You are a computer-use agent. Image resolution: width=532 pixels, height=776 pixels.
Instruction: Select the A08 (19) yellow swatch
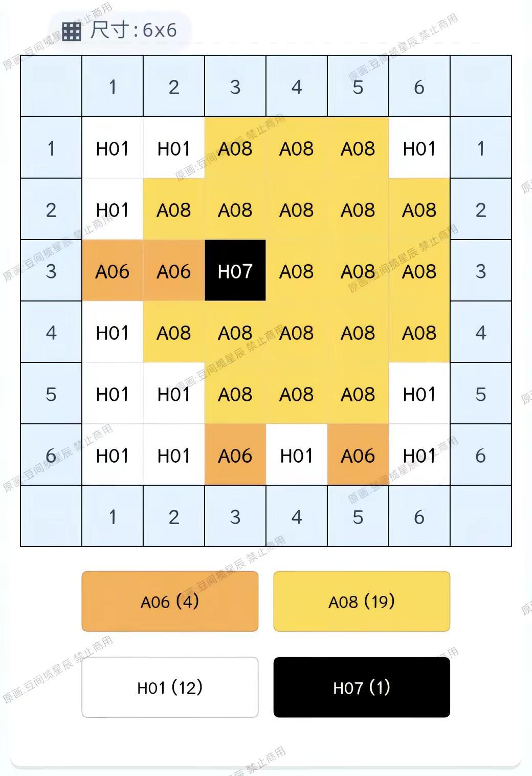pos(362,601)
